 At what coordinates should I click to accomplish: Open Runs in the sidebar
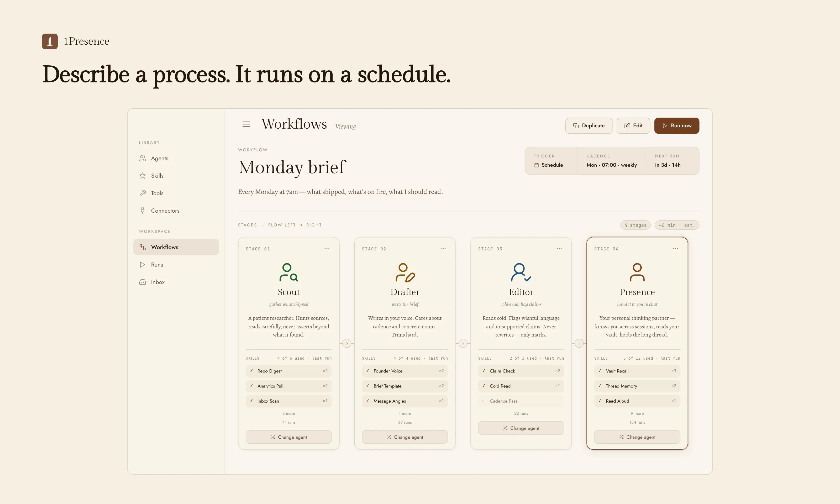tap(176, 265)
